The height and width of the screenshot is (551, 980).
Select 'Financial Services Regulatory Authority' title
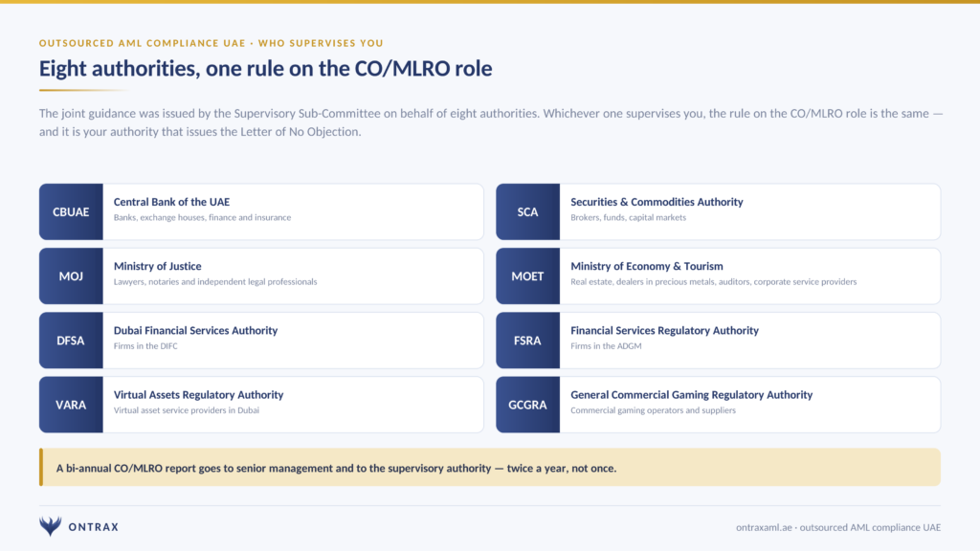pyautogui.click(x=664, y=330)
